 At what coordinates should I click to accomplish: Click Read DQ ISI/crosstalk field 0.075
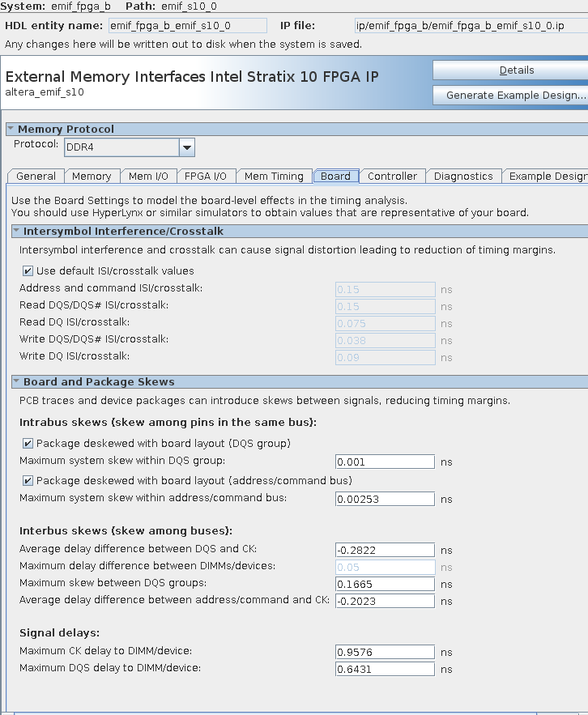[385, 323]
